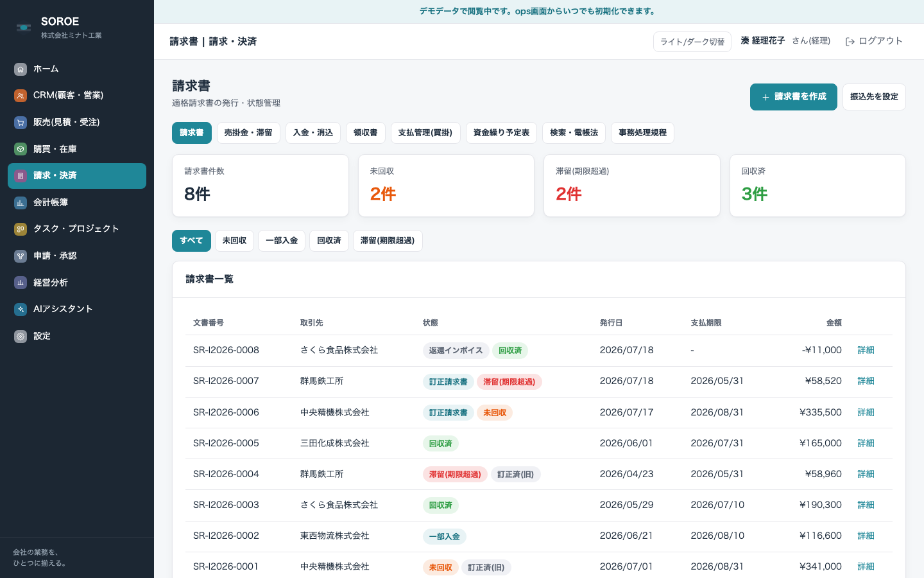Click the 請求書を作成 button
This screenshot has height=578, width=924.
click(794, 97)
